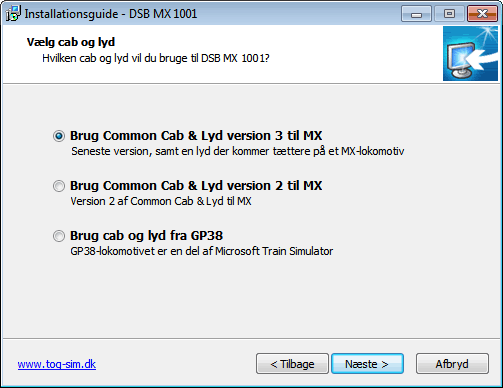Select the Common Cab version 3 radio button
The image size is (503, 388).
[x=59, y=136]
